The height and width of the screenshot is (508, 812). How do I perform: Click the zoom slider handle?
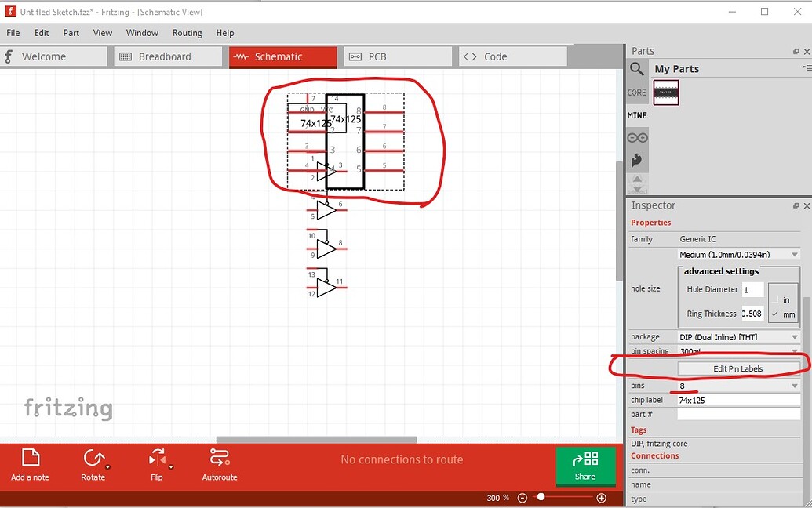pos(541,496)
